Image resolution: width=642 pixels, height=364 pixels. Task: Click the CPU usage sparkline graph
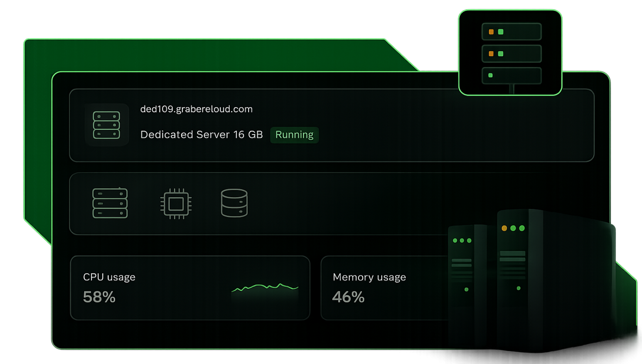coord(265,290)
